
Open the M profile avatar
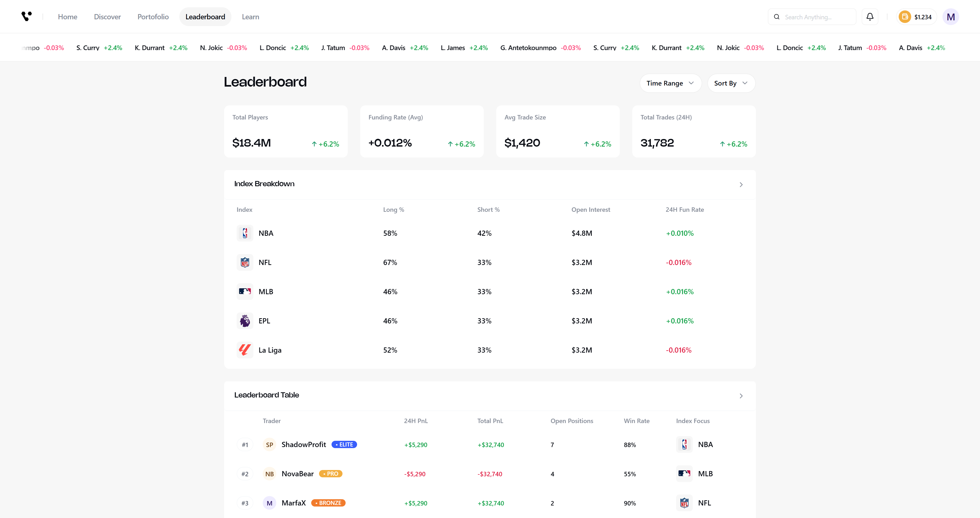(x=950, y=17)
